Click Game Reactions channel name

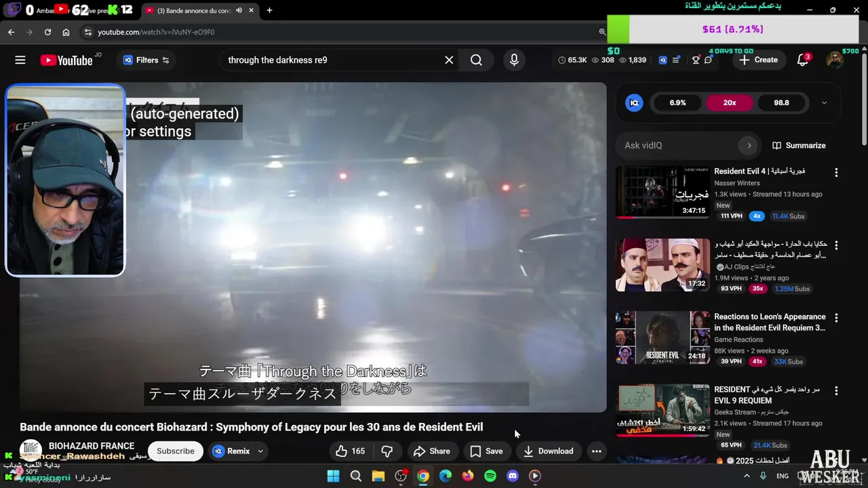tap(738, 340)
